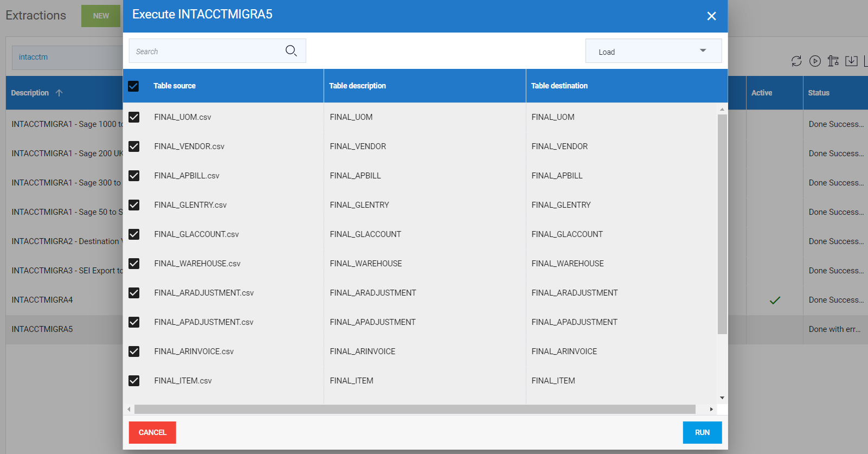Uncheck the FINAL_WAREHOUSE.csv row checkbox
The image size is (868, 454).
(134, 264)
